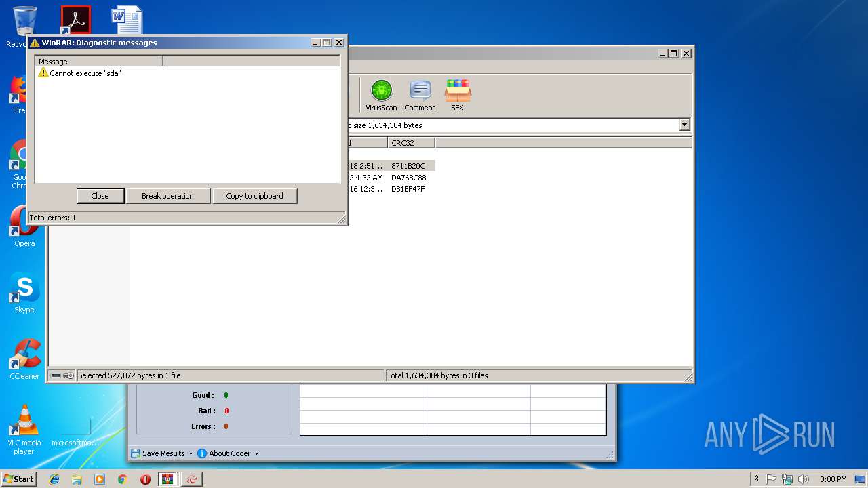Click the SFX toolbar icon
The width and height of the screenshot is (868, 488).
click(458, 95)
